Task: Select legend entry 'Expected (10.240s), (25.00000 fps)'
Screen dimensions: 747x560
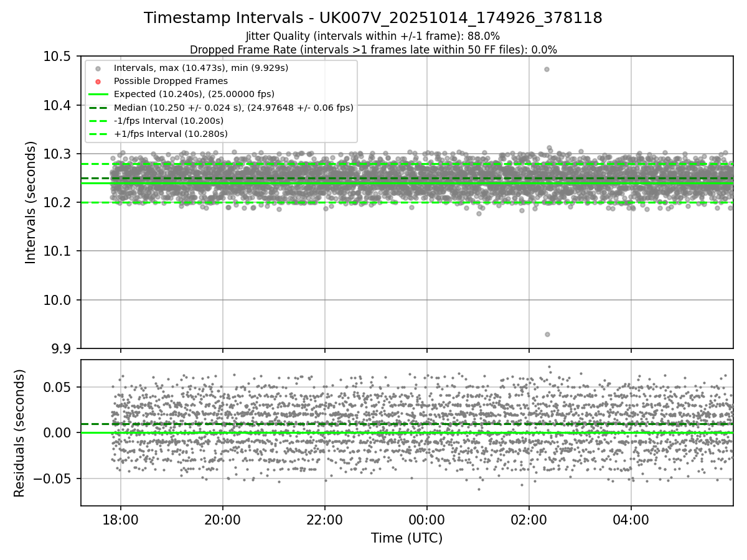Action: [x=195, y=94]
